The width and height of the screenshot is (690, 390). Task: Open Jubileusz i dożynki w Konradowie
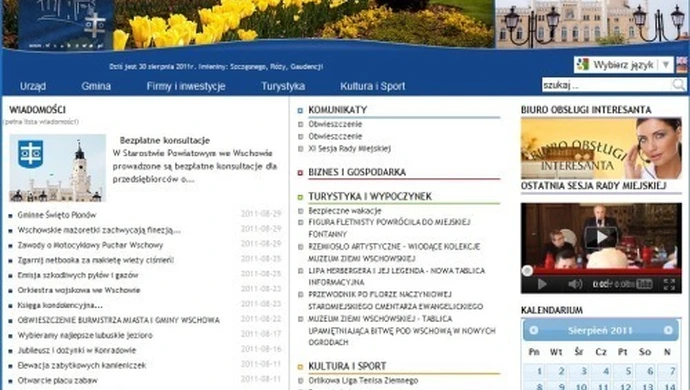pyautogui.click(x=77, y=350)
